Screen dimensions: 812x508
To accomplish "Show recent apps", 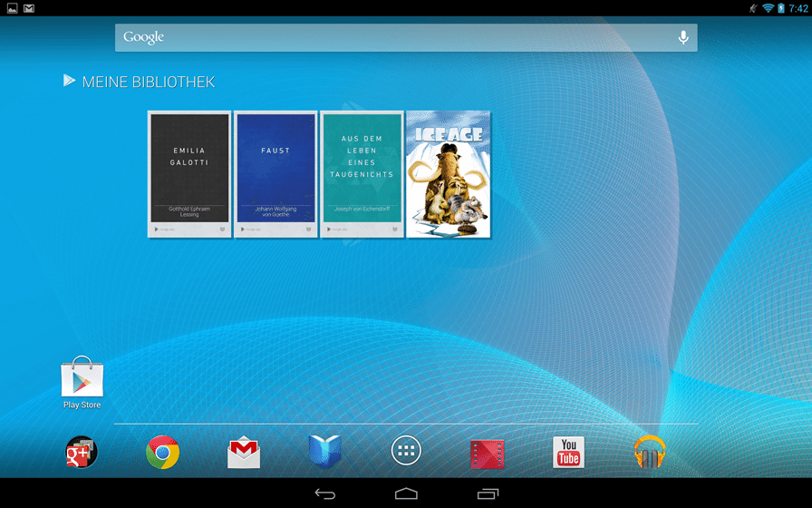I will [x=488, y=493].
